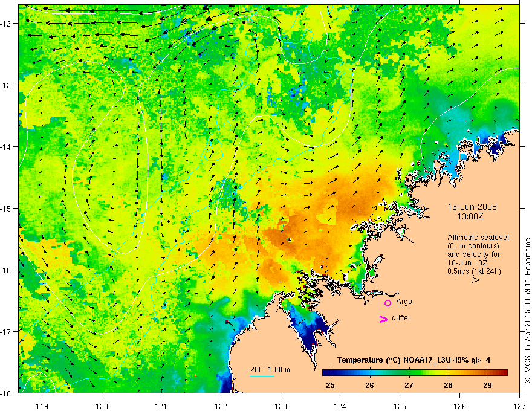Click longitude axis label 119
Viewport: 532px width, 411px height.
pyautogui.click(x=42, y=406)
